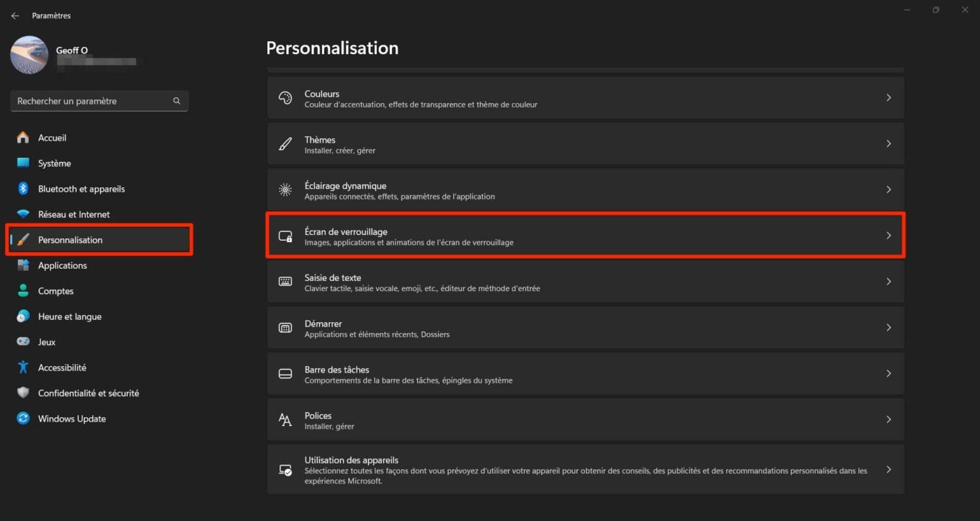
Task: Click the Accessibilité figure icon
Action: click(23, 368)
